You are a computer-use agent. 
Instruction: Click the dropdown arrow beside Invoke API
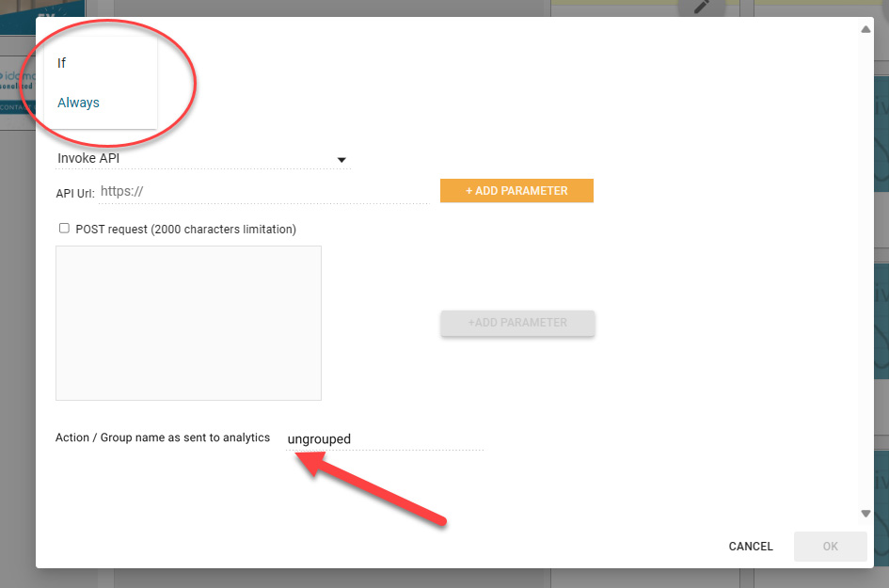coord(341,160)
